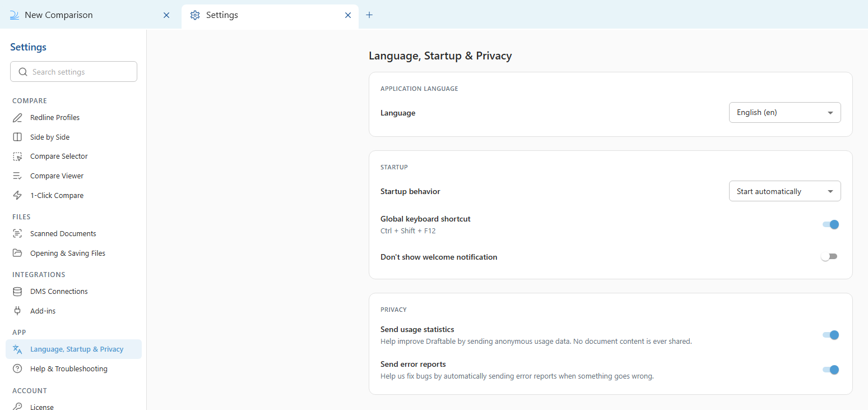The width and height of the screenshot is (868, 410).
Task: Open License settings page
Action: (73, 406)
